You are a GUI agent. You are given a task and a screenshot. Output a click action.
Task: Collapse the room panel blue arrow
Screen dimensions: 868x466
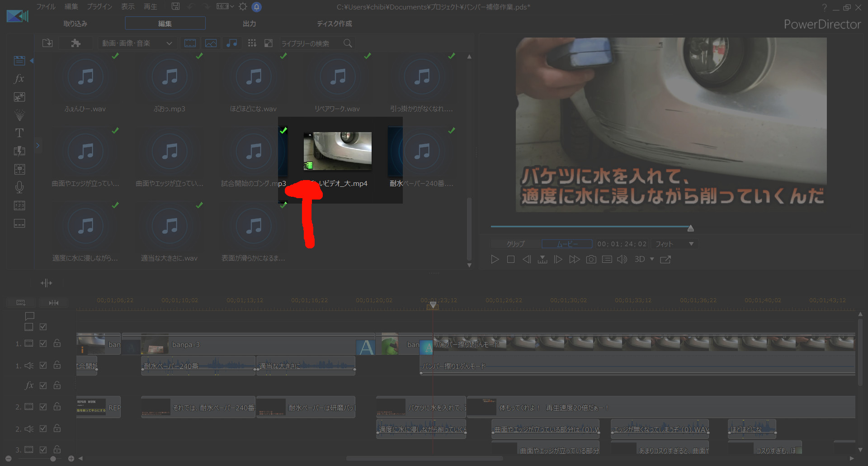tap(32, 60)
